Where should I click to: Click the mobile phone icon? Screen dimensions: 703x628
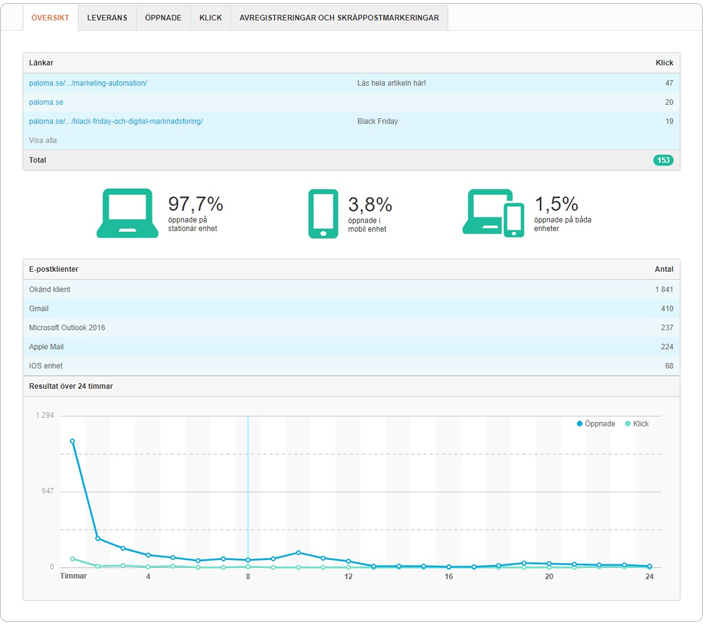click(x=323, y=213)
